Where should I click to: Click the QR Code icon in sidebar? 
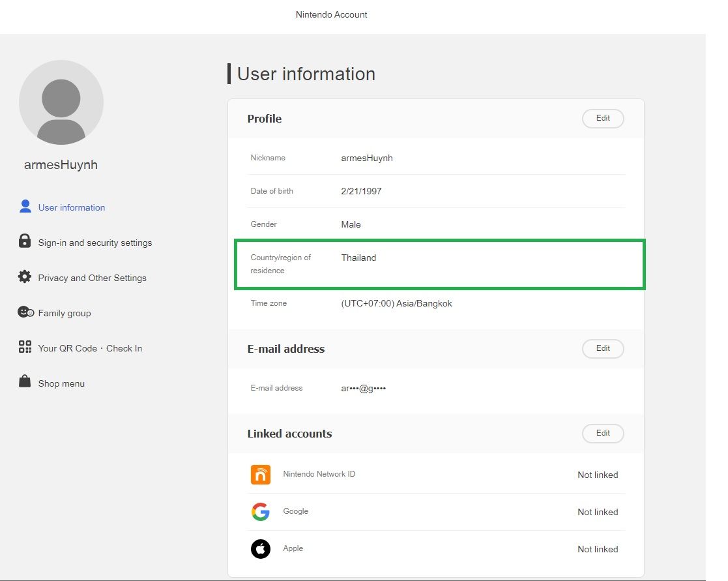click(25, 347)
